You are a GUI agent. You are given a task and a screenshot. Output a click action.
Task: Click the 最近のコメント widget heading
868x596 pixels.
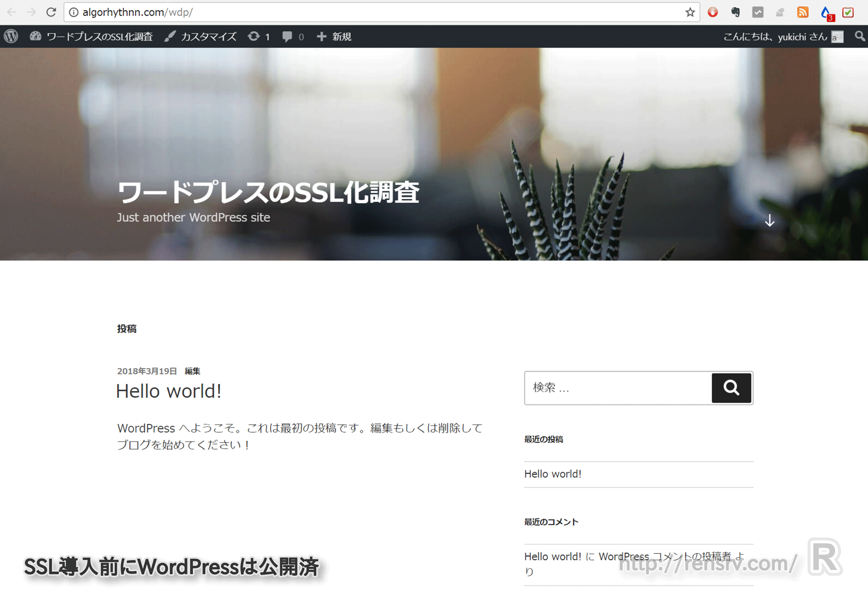(x=551, y=522)
